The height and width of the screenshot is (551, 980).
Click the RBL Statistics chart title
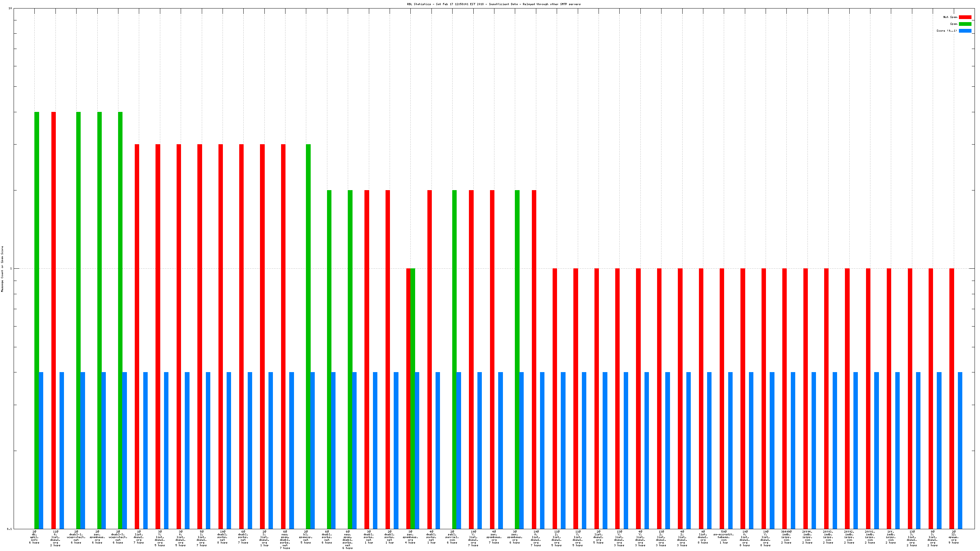click(493, 4)
